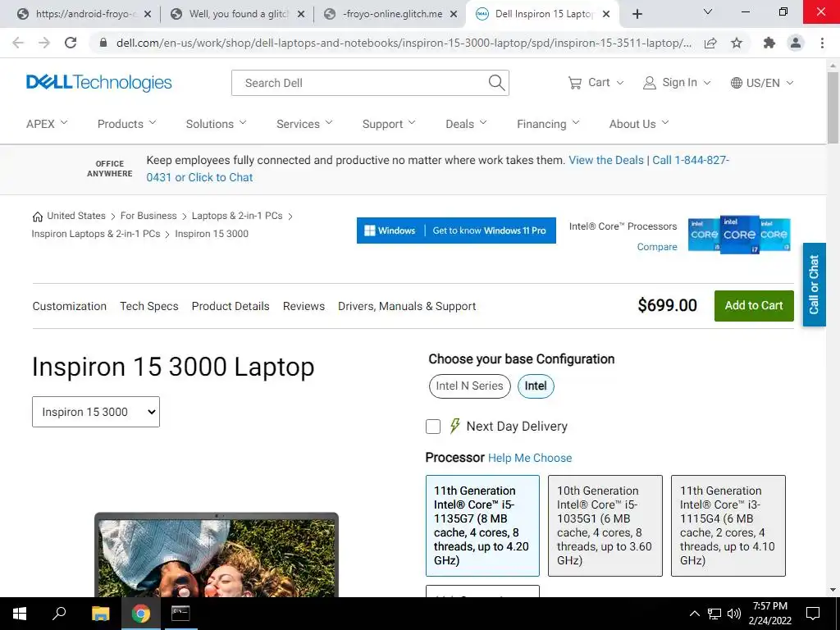This screenshot has width=840, height=630.
Task: Expand the Financing menu
Action: point(548,124)
